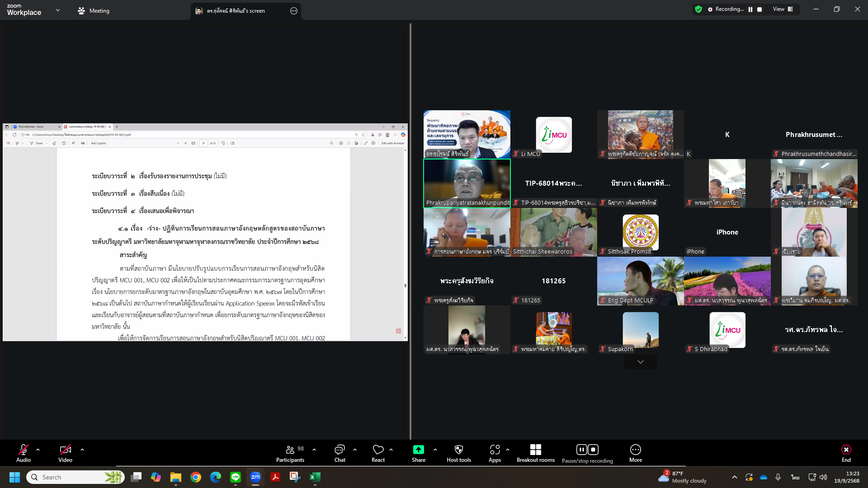868x488 pixels.
Task: Expand the Zoom Workplace dropdown chevron
Action: tap(58, 10)
